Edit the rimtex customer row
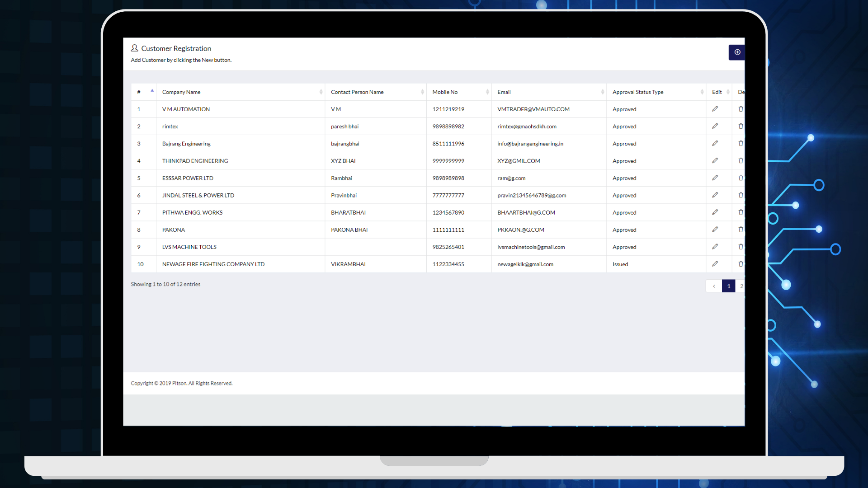 pyautogui.click(x=715, y=126)
